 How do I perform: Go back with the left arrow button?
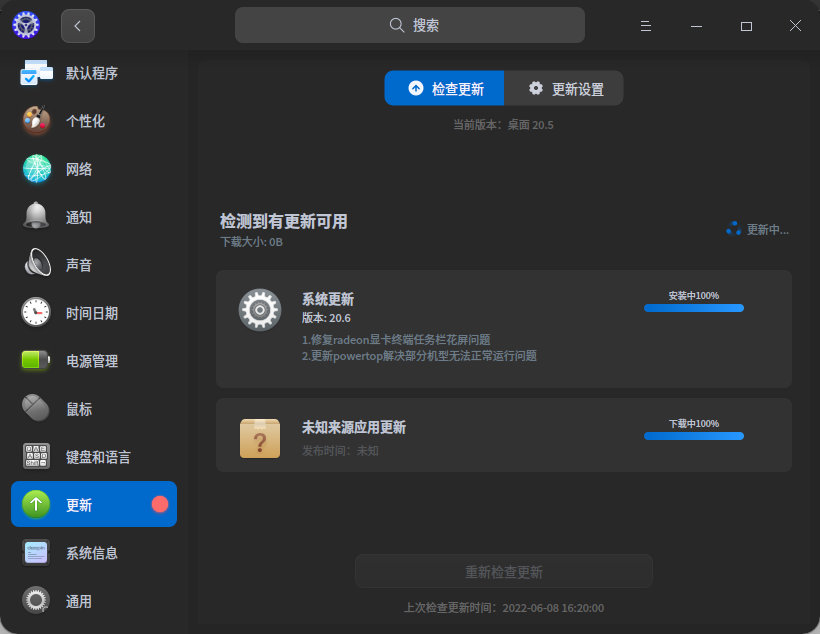78,26
